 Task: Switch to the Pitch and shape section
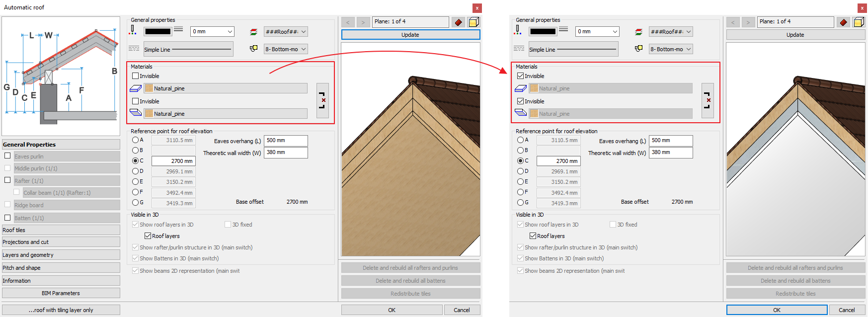click(61, 268)
